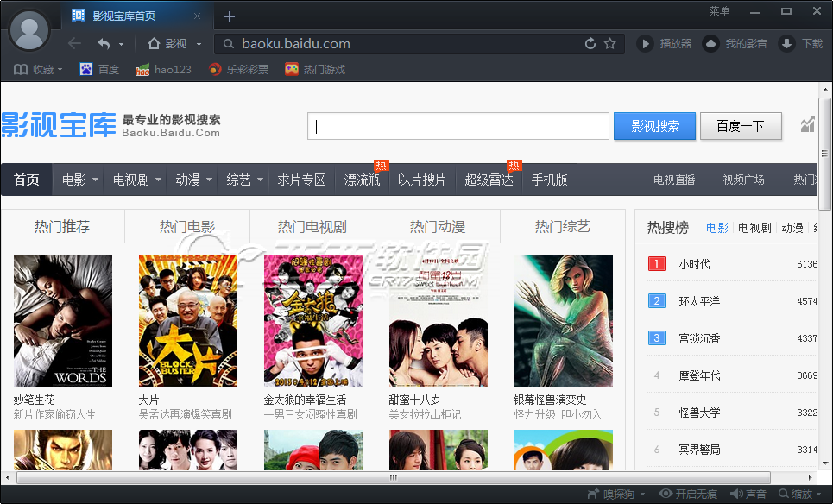Select 电视剧 tab in 热搜榜
This screenshot has height=504, width=833.
[754, 228]
